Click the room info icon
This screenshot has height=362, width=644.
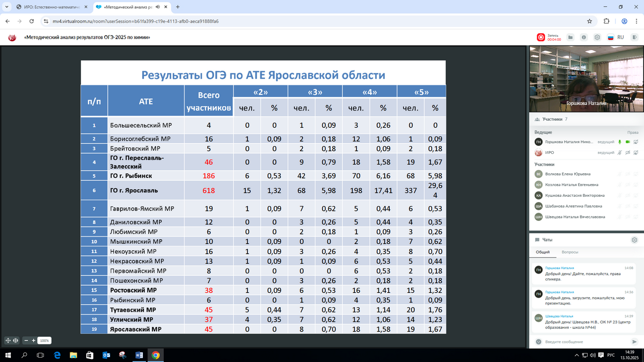point(583,38)
